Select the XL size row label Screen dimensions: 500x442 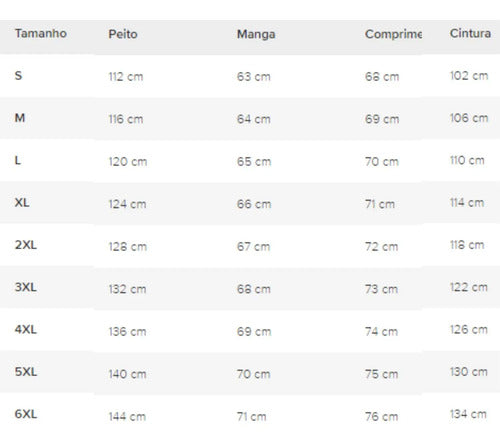pyautogui.click(x=22, y=203)
